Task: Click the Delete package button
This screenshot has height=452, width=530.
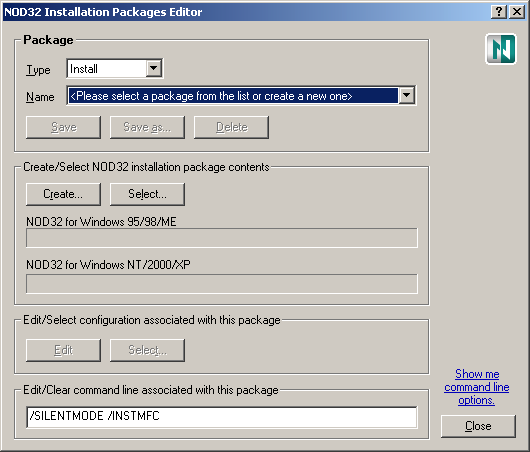Action: (x=232, y=127)
